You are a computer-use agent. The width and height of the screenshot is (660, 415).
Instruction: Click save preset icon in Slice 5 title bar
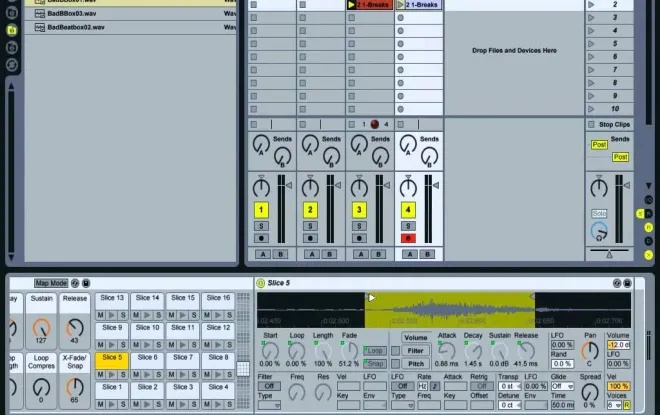(x=627, y=283)
